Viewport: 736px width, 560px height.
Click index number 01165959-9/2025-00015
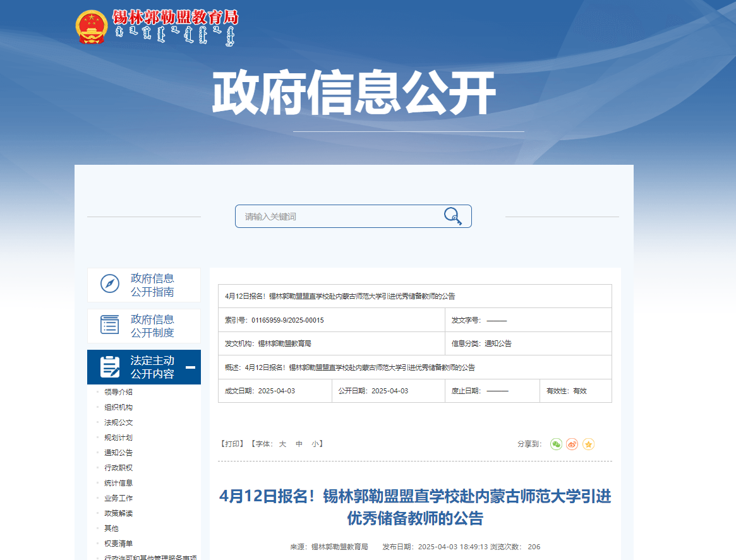287,320
